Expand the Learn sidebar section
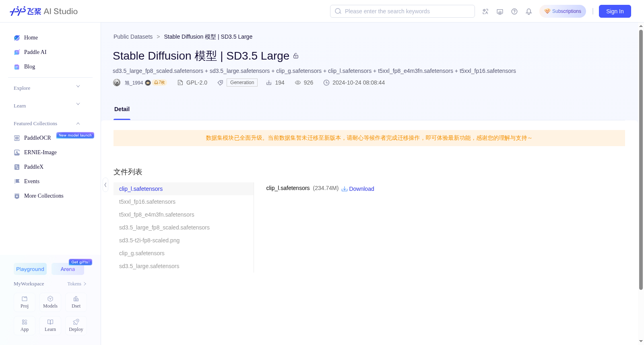Viewport: 644px width, 345px height. pos(78,104)
